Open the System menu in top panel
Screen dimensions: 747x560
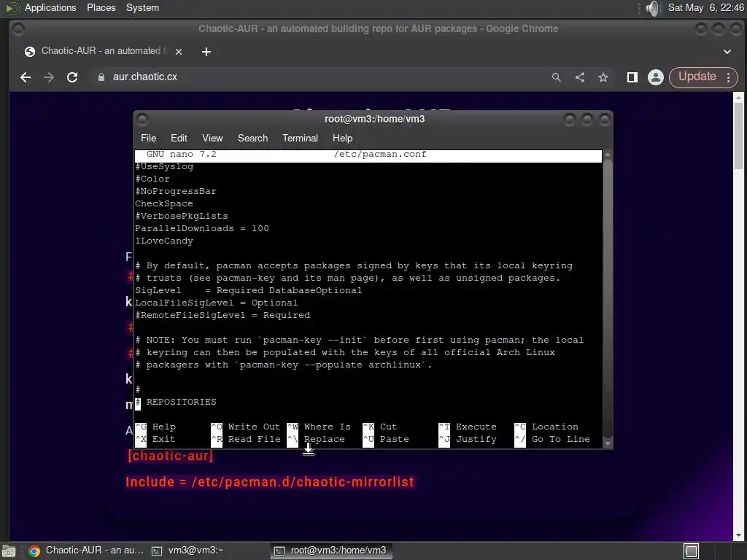coord(142,7)
